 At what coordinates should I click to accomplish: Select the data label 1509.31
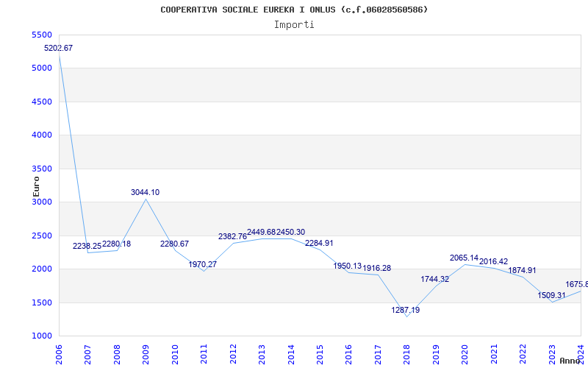(x=551, y=295)
